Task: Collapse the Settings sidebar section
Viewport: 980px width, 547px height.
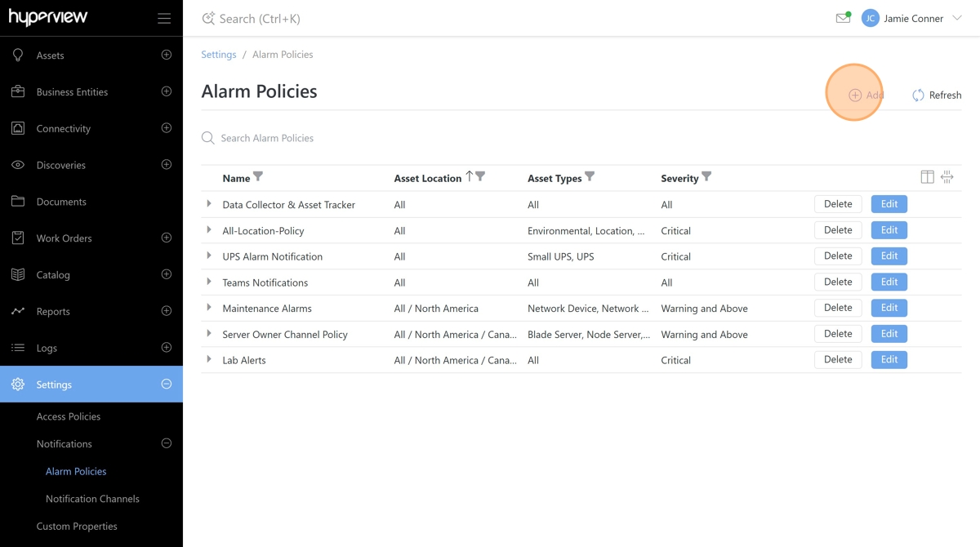Action: click(167, 384)
